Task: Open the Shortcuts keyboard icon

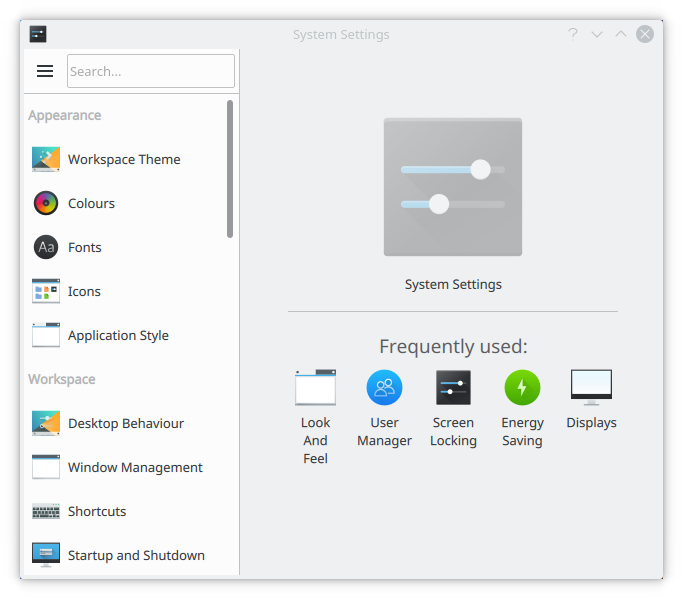Action: pos(46,511)
